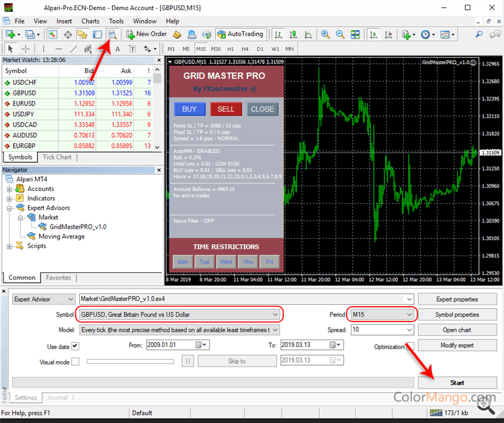Open the MetaEditor book icon
Image resolution: width=504 pixels, height=423 pixels.
pyautogui.click(x=177, y=34)
